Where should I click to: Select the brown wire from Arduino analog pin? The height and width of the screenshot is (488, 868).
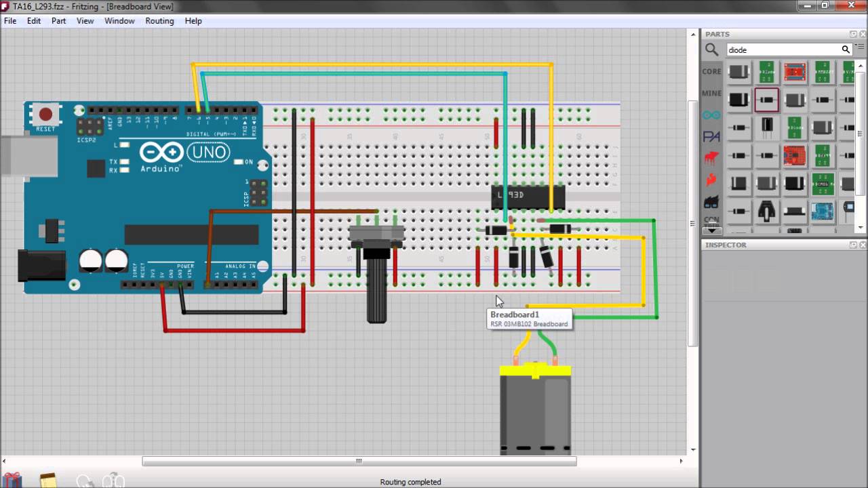(292, 211)
